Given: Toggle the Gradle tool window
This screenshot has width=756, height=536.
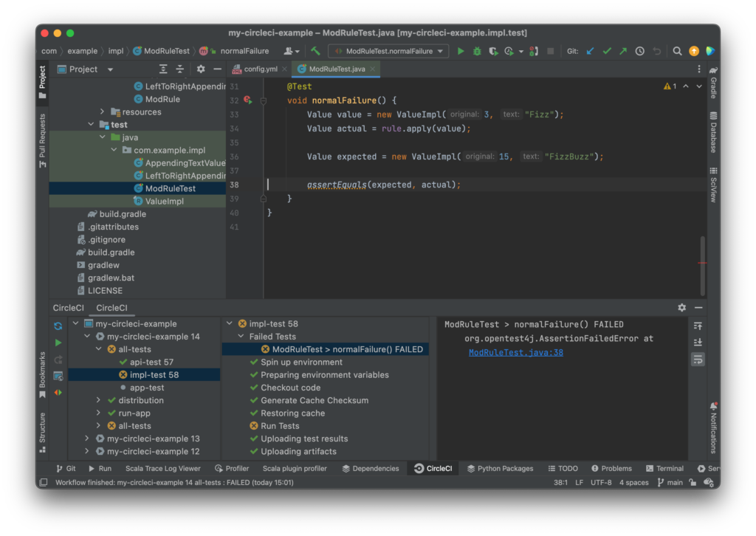Looking at the screenshot, I should click(x=713, y=83).
